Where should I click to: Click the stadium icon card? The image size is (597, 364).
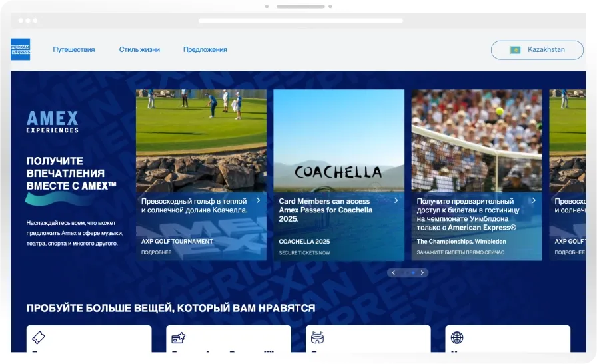(x=368, y=339)
